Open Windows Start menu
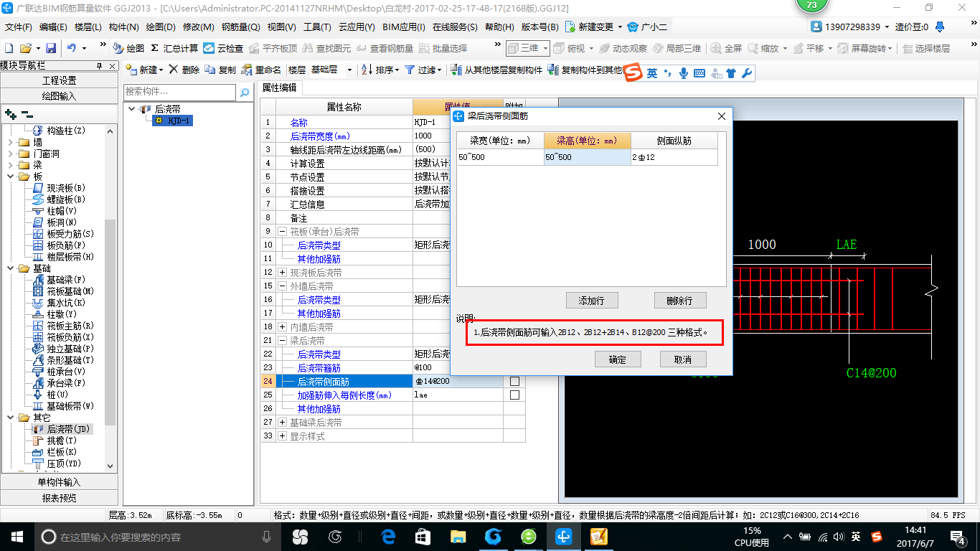 coord(16,536)
